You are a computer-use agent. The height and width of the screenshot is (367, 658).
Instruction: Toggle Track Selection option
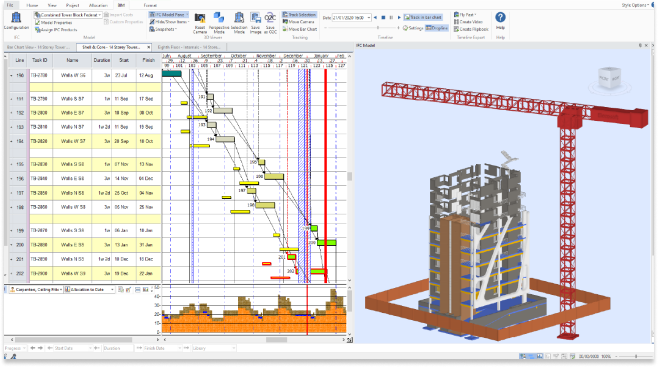click(x=299, y=15)
